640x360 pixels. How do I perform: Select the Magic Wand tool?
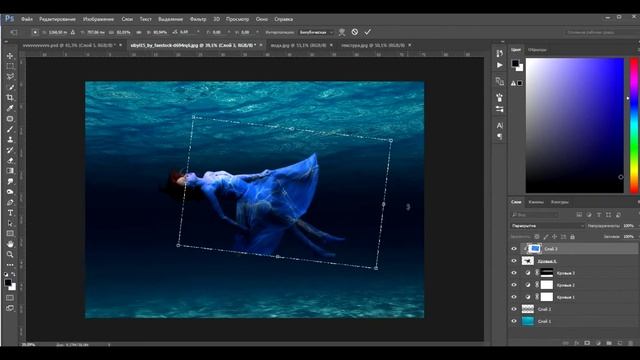coord(10,87)
